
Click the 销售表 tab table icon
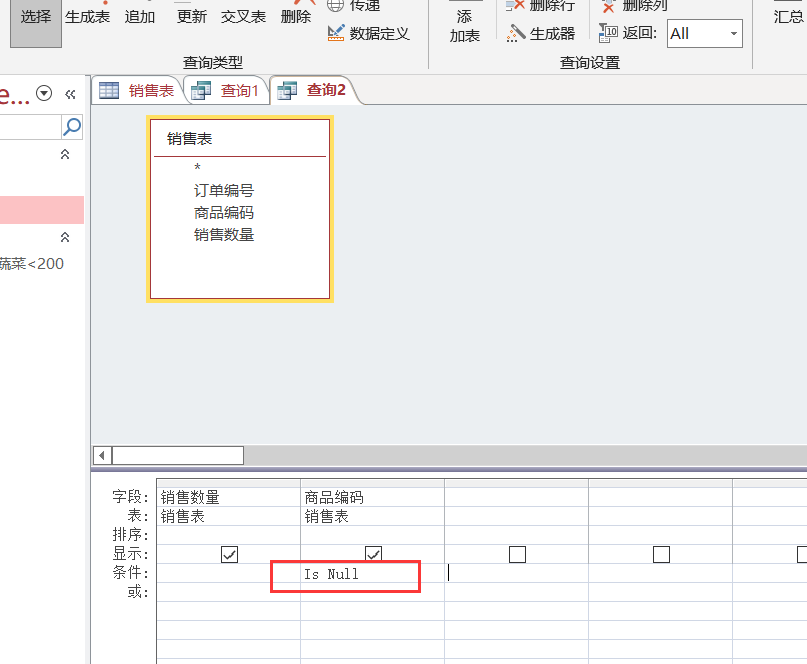[x=109, y=90]
